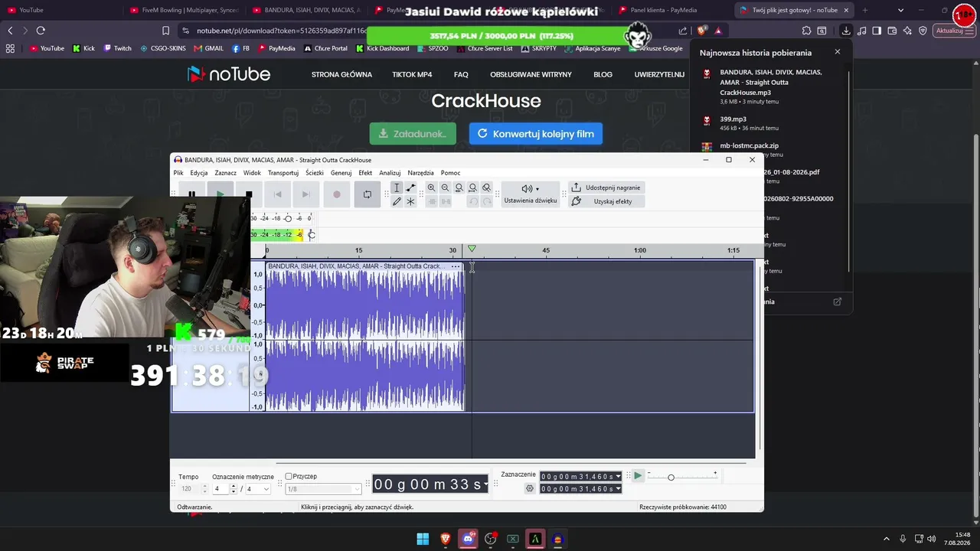
Task: Click the red Record button in Audacity
Action: [337, 194]
